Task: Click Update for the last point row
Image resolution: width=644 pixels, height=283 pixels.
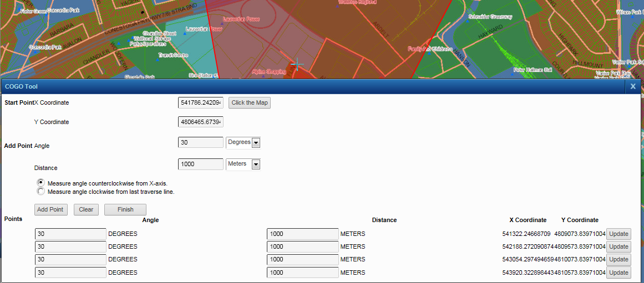Action: pos(618,272)
